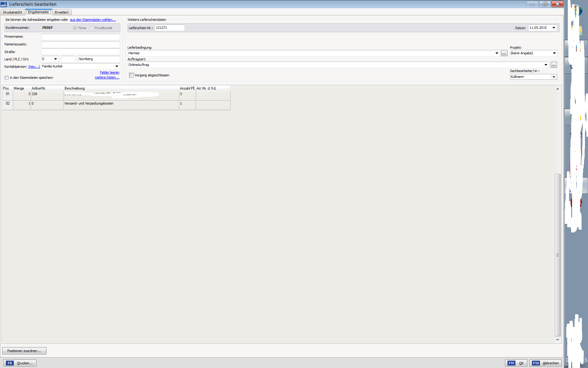The height and width of the screenshot is (368, 588).
Task: Click the Anzahl PE column header
Action: click(x=187, y=88)
